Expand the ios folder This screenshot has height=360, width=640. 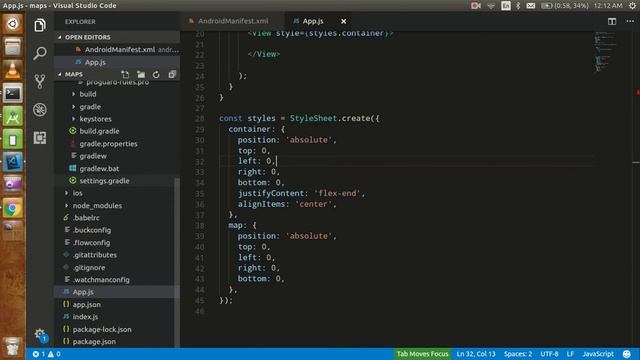77,193
